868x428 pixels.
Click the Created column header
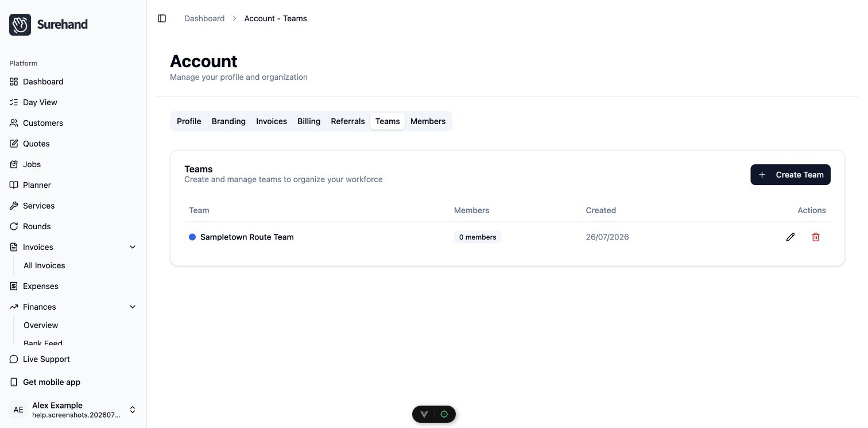[601, 210]
